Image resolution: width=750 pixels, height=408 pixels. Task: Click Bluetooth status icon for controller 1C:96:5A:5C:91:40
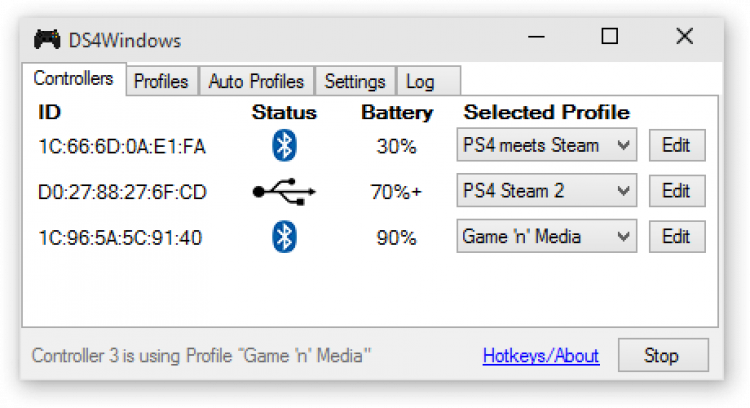coord(285,237)
